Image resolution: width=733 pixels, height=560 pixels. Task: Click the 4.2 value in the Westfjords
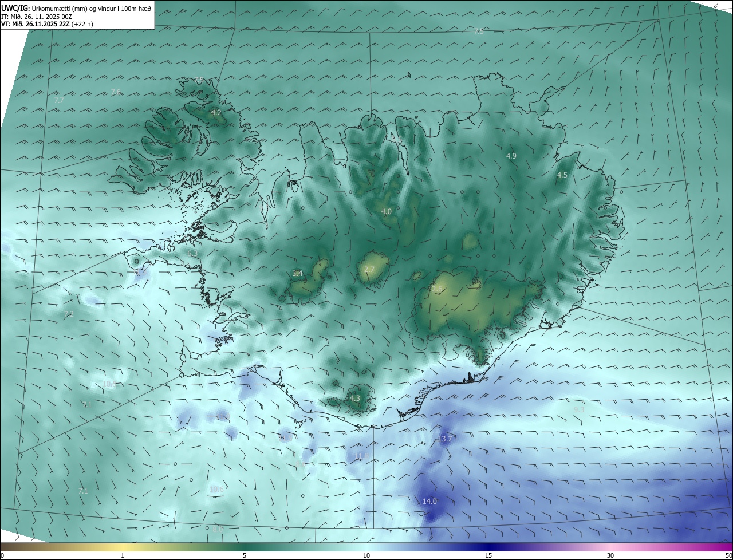tap(216, 112)
